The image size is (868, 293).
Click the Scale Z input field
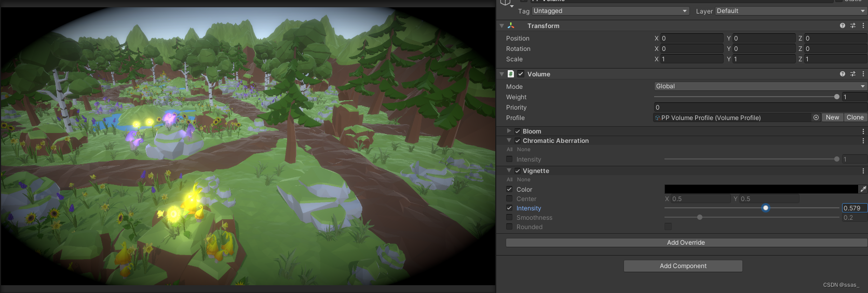point(836,59)
